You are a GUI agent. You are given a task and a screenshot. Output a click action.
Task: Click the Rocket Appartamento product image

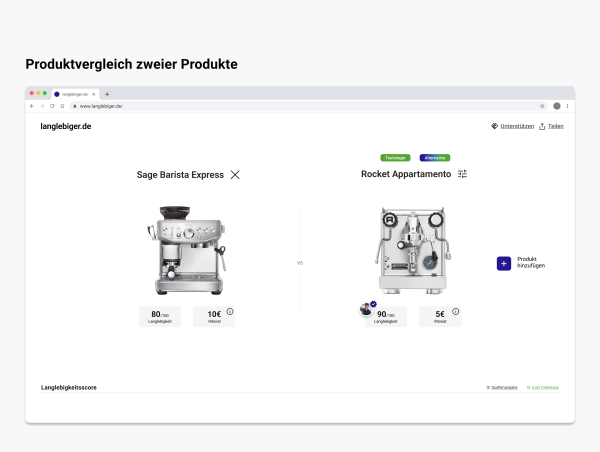click(412, 250)
